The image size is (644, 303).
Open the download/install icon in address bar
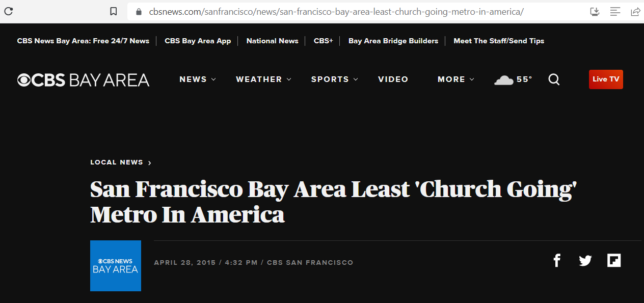pyautogui.click(x=595, y=11)
